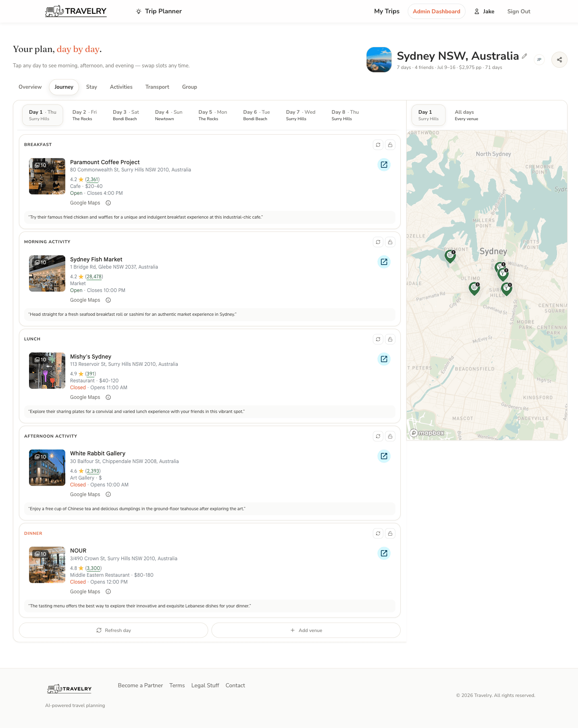Screen dimensions: 578x728
Task: Show All days on the map
Action: [x=466, y=115]
